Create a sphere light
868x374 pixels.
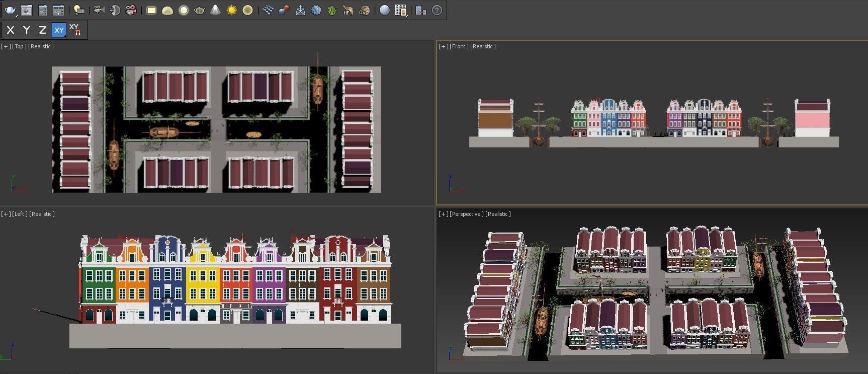pos(184,10)
